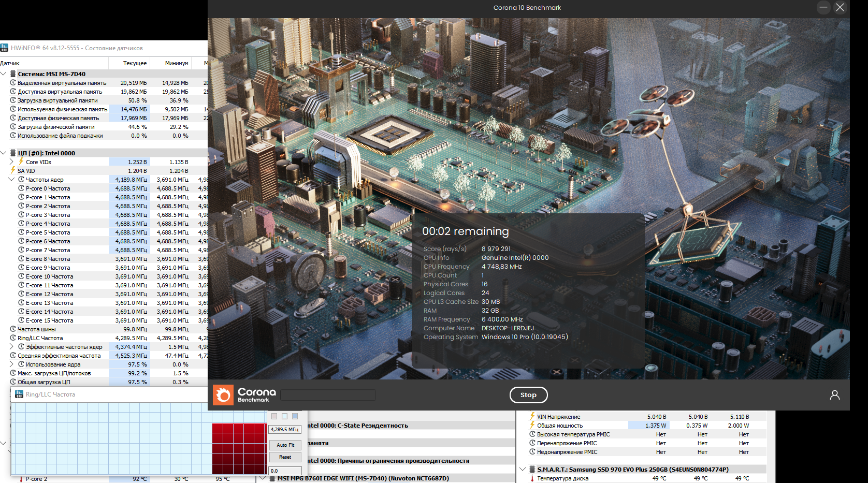The height and width of the screenshot is (483, 868).
Task: Collapse the S.M.A.R.T. Samsung SSD 970 group
Action: click(523, 469)
